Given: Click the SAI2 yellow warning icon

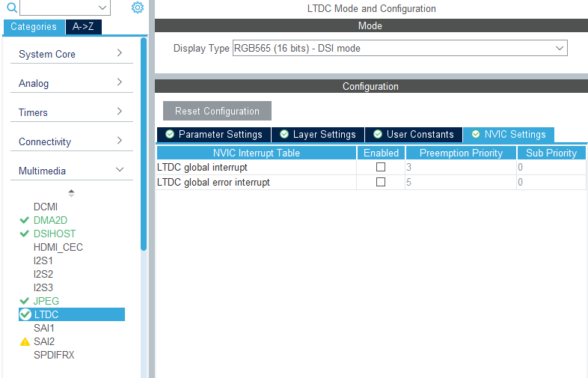Looking at the screenshot, I should [x=25, y=341].
